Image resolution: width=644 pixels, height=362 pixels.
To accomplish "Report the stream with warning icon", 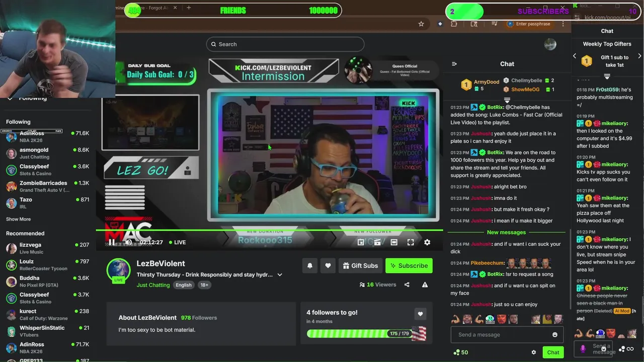I will 425,285.
